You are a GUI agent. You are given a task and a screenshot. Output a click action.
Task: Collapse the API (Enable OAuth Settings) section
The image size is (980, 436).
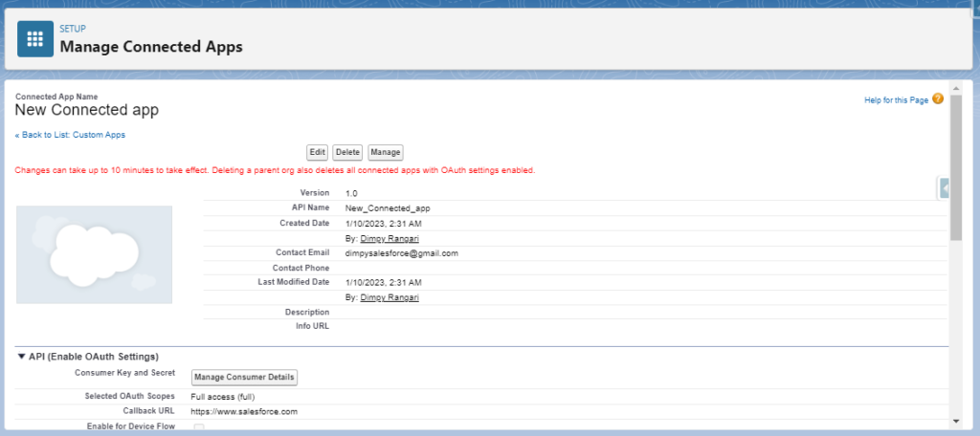coord(22,357)
